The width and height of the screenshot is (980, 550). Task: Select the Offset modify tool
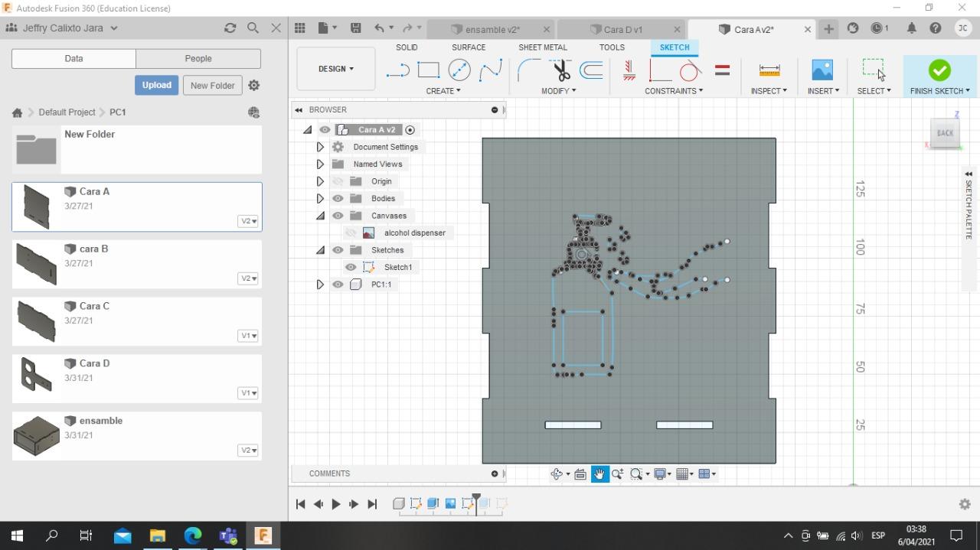click(x=591, y=70)
